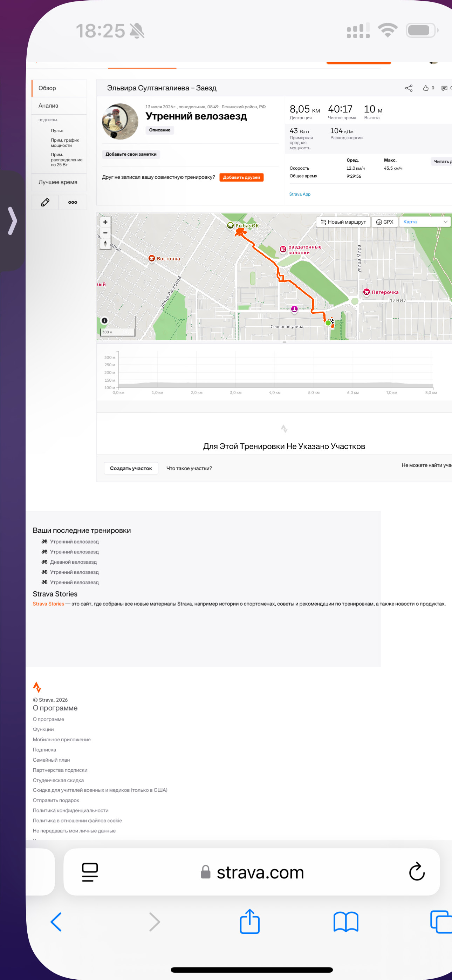
Task: Select the РыбачОК map marker
Action: (x=230, y=226)
